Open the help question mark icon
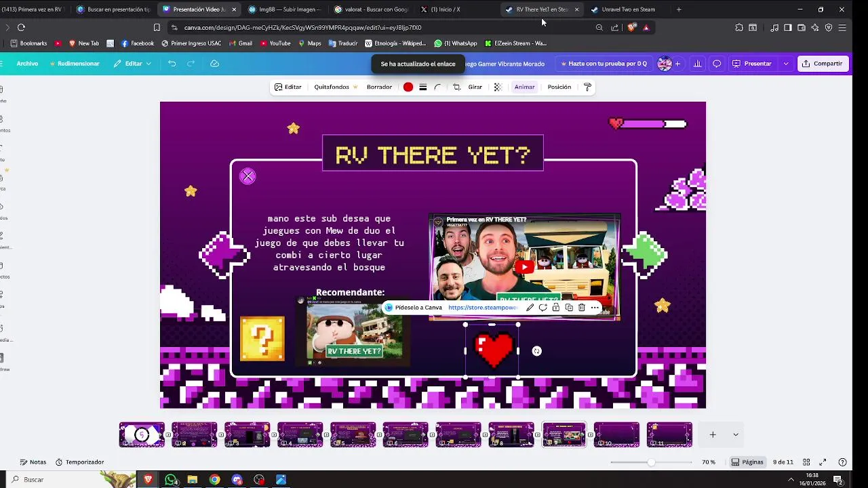The height and width of the screenshot is (488, 868). coord(843,462)
